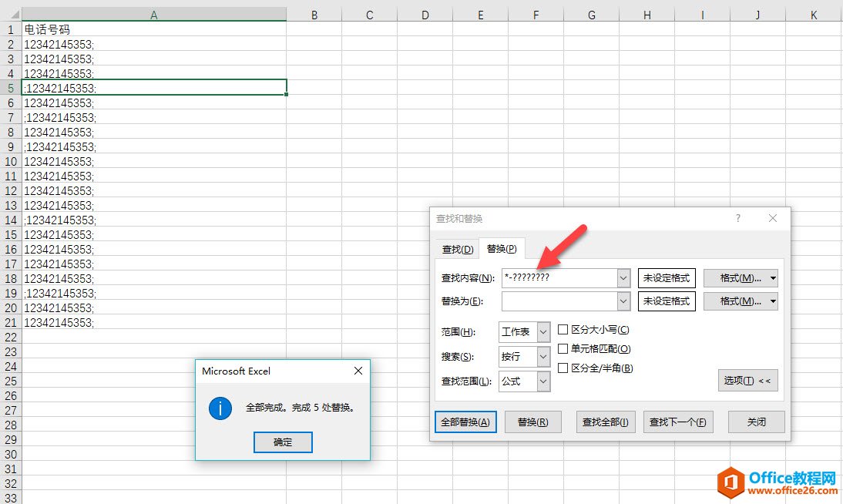The image size is (843, 504).
Task: Click the help question mark in 查找和替换 dialog
Action: click(737, 219)
